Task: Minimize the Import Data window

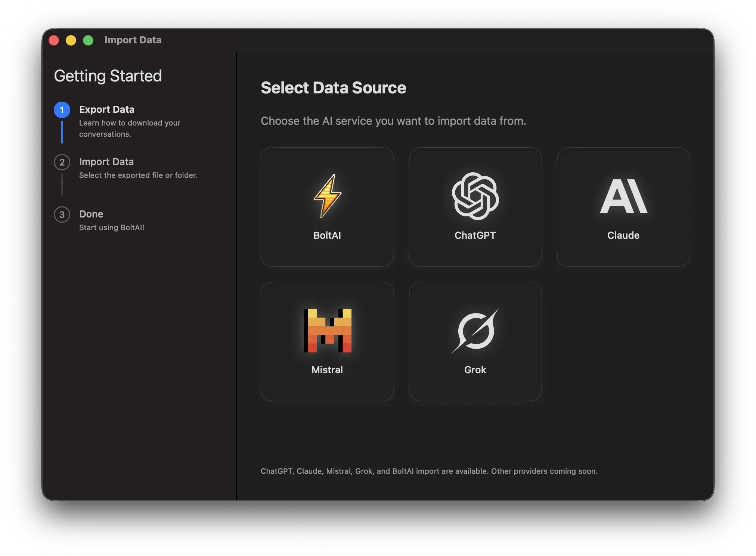Action: [x=71, y=40]
